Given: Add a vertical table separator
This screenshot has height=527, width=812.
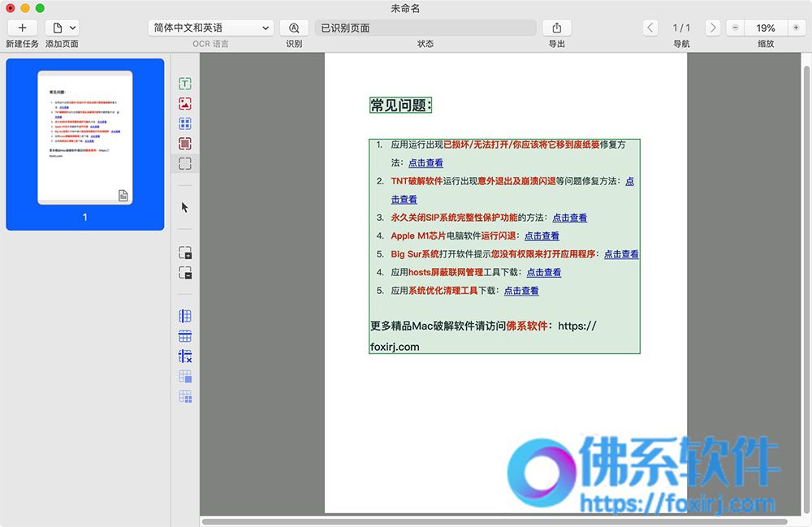Looking at the screenshot, I should click(x=185, y=316).
